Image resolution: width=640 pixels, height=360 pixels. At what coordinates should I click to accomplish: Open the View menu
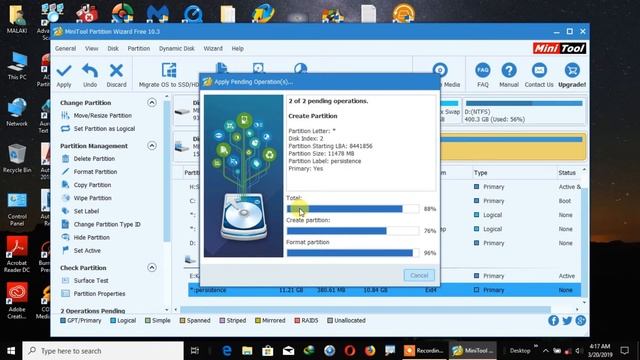click(91, 48)
